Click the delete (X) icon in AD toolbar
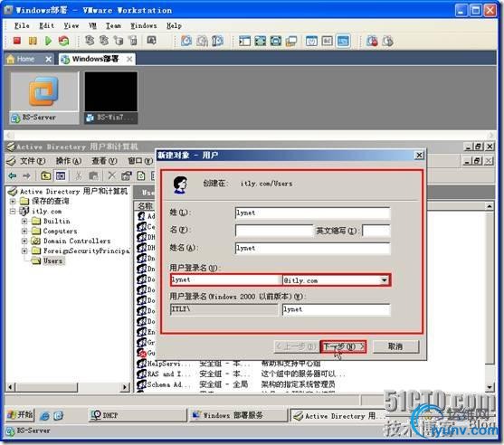504x445 pixels. (x=111, y=175)
